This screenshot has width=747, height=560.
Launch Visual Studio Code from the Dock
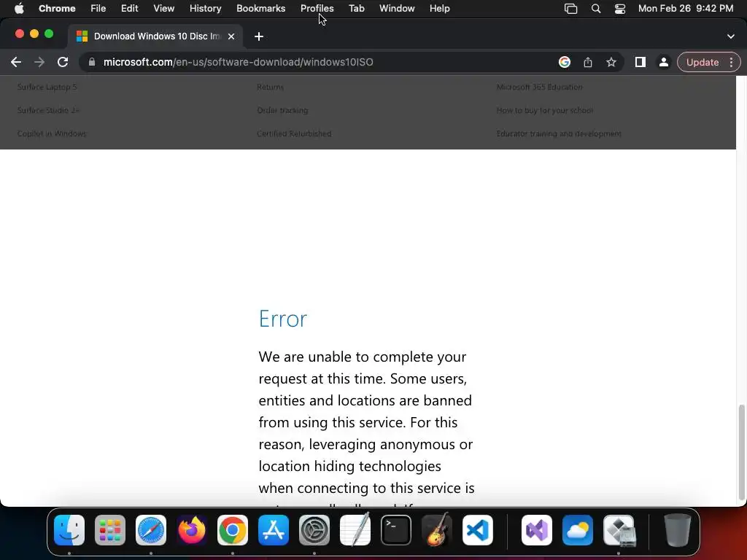[478, 530]
